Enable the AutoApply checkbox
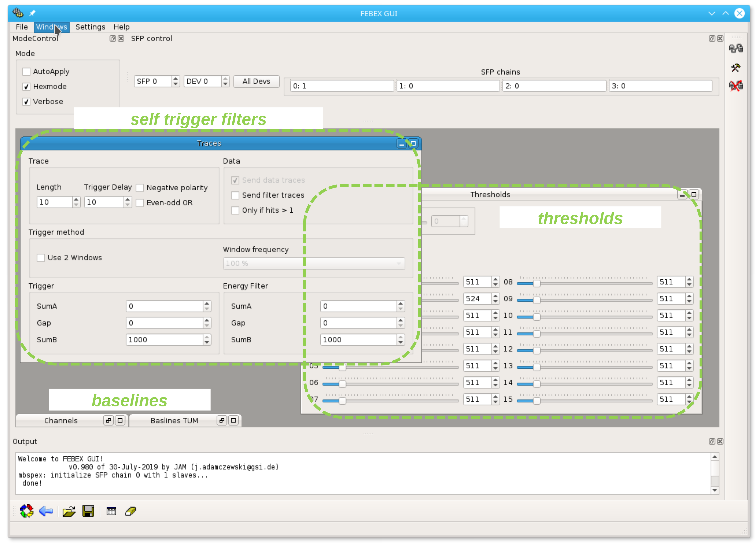The height and width of the screenshot is (545, 756). tap(26, 71)
